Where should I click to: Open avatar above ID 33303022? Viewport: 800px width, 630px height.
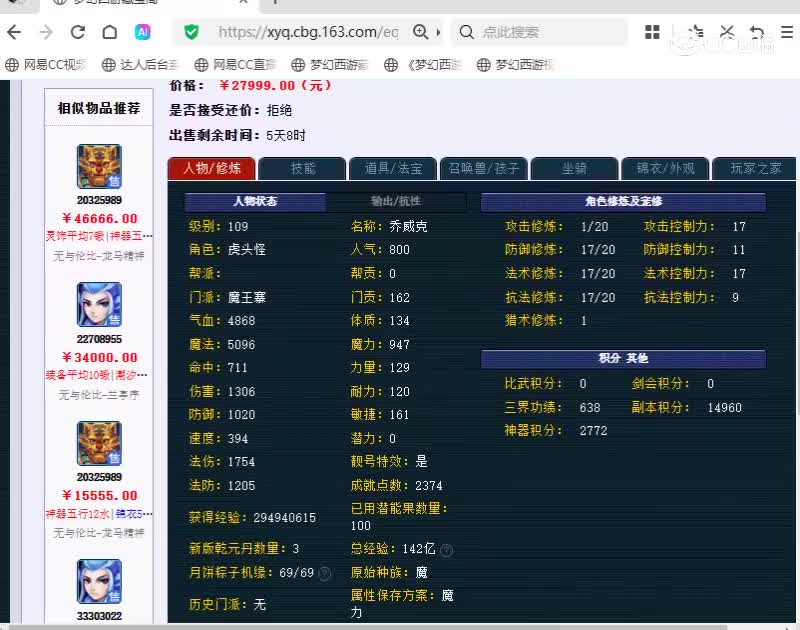coord(99,582)
